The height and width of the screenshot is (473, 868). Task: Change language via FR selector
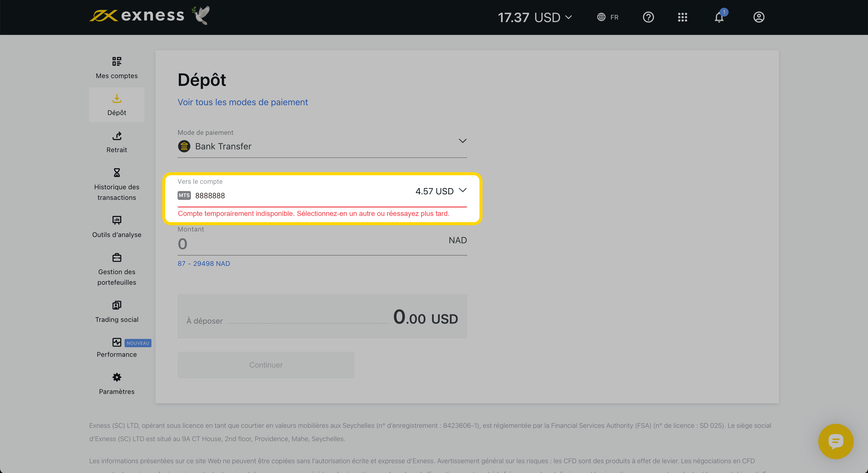[608, 17]
